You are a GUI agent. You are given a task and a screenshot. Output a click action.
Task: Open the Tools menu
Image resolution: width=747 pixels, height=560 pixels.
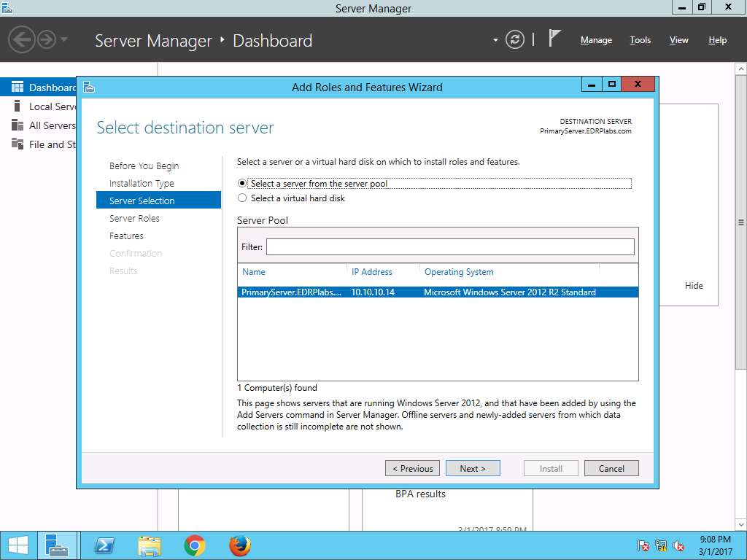640,40
